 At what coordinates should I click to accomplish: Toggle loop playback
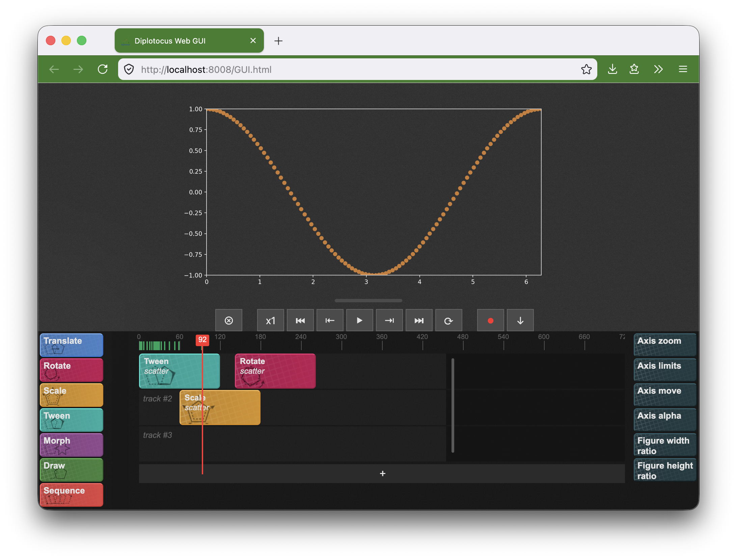[x=448, y=320]
